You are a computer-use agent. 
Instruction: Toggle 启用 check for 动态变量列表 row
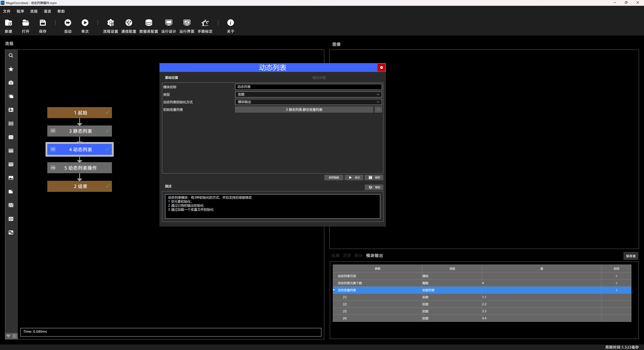pyautogui.click(x=616, y=290)
